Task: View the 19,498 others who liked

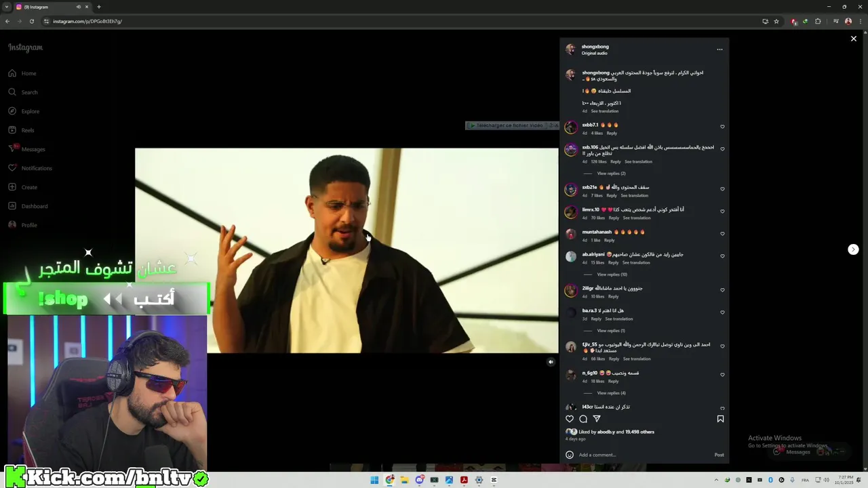Action: [x=639, y=432]
